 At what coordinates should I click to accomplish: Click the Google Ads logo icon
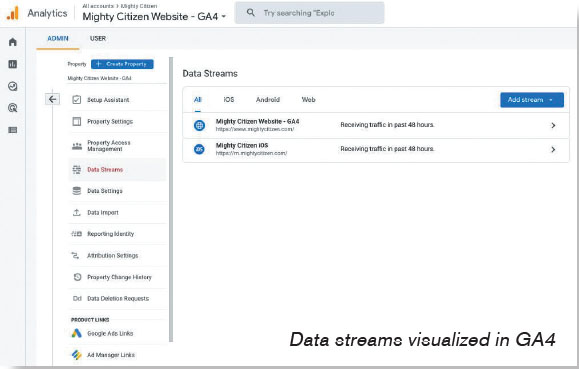(x=76, y=333)
